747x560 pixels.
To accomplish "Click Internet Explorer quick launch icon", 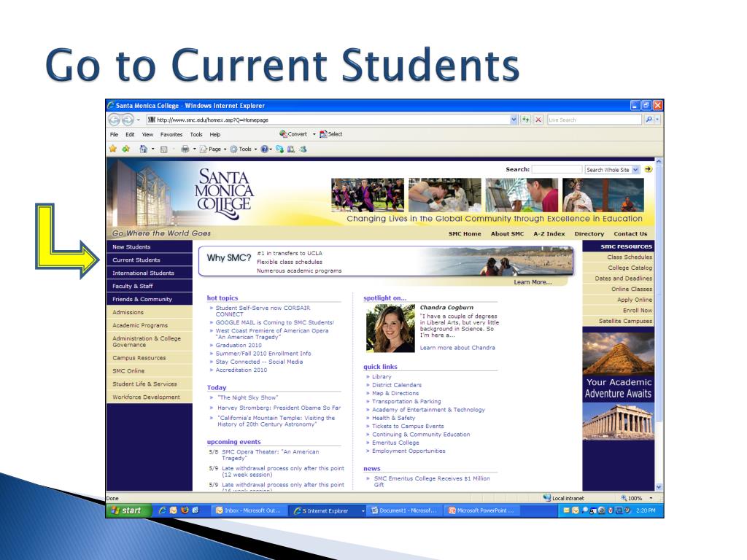I will click(x=162, y=510).
